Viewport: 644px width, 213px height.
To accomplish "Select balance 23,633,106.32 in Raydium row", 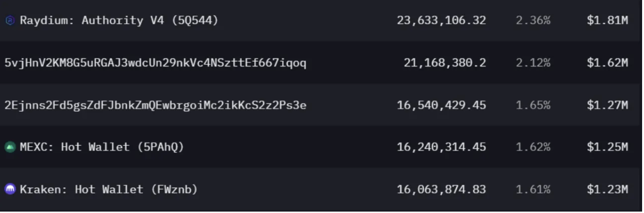I will click(441, 21).
